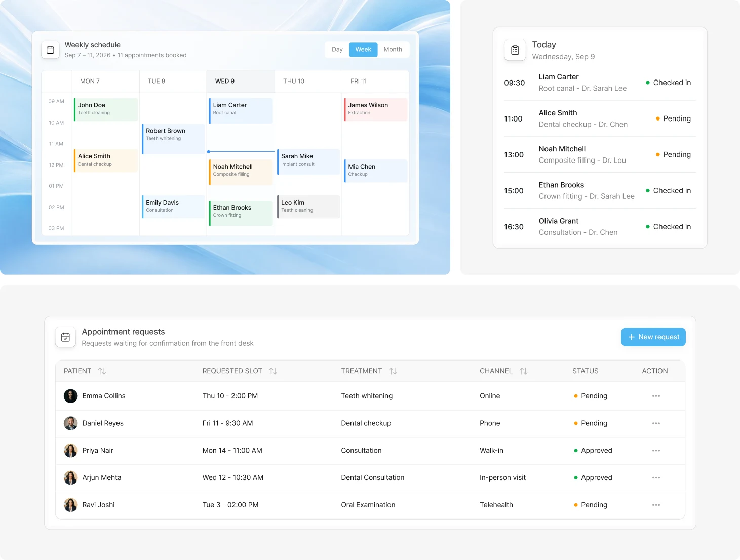This screenshot has width=740, height=560.
Task: Select Liam Carter 09:30 entry in Today
Action: coord(600,83)
